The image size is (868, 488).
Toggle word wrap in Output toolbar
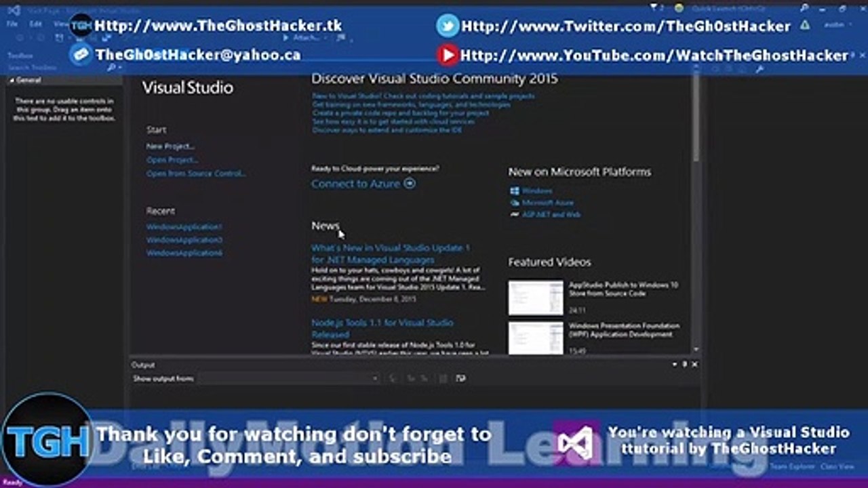[x=461, y=379]
